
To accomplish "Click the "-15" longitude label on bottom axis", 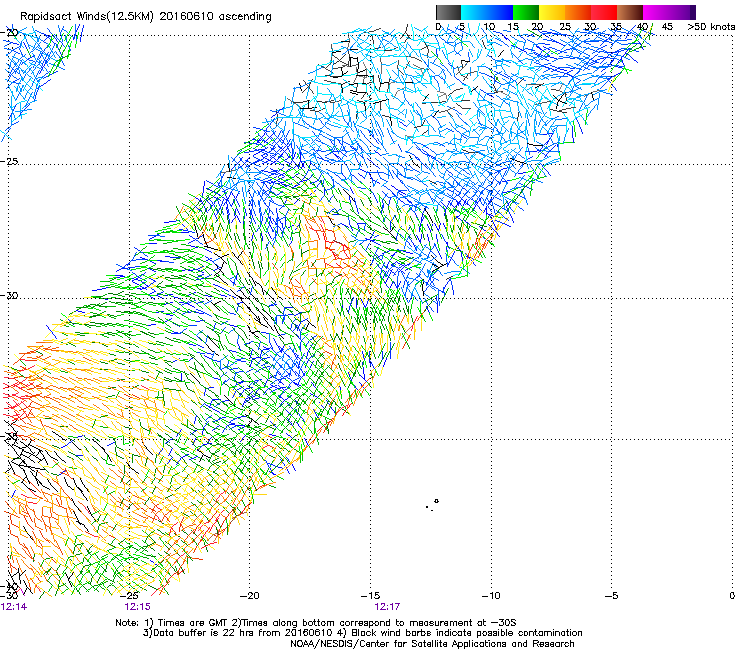I will click(370, 596).
